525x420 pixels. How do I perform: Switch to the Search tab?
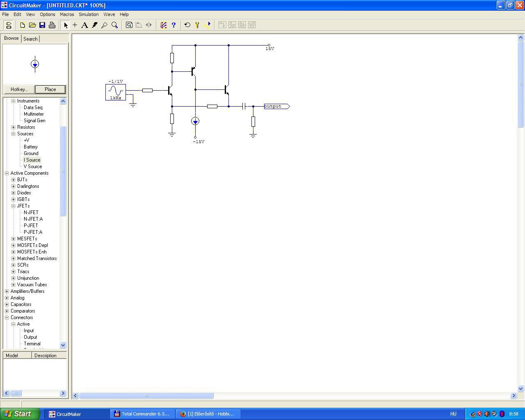[30, 39]
